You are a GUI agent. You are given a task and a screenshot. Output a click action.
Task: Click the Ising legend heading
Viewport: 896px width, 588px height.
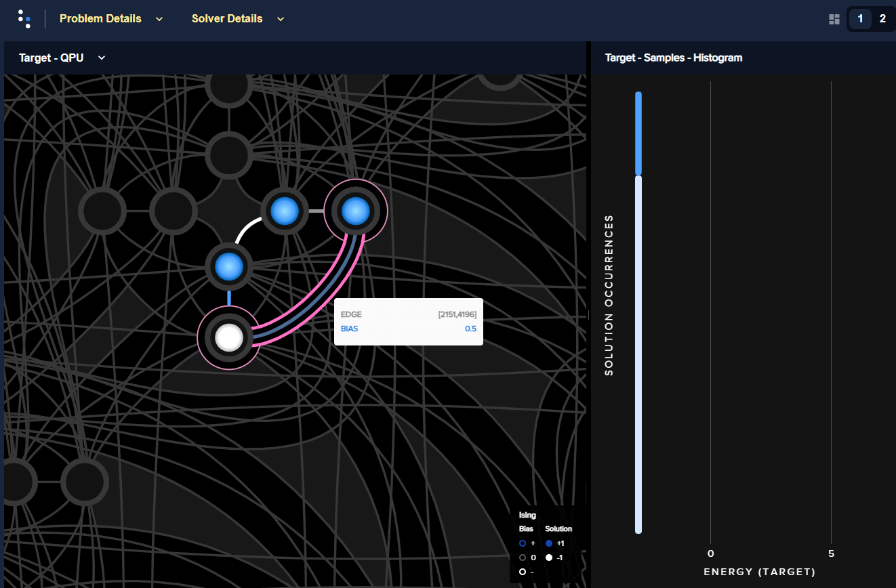(527, 516)
